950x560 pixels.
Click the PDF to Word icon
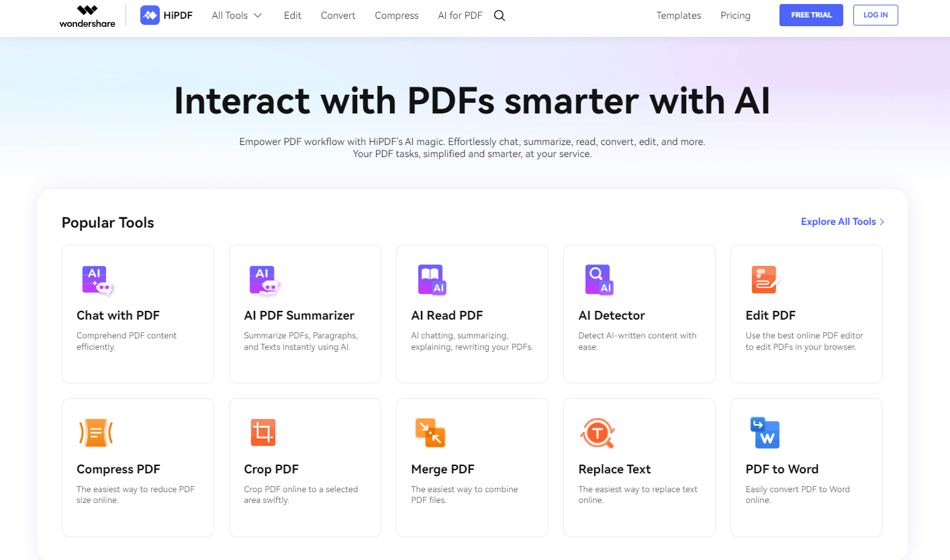(x=764, y=433)
